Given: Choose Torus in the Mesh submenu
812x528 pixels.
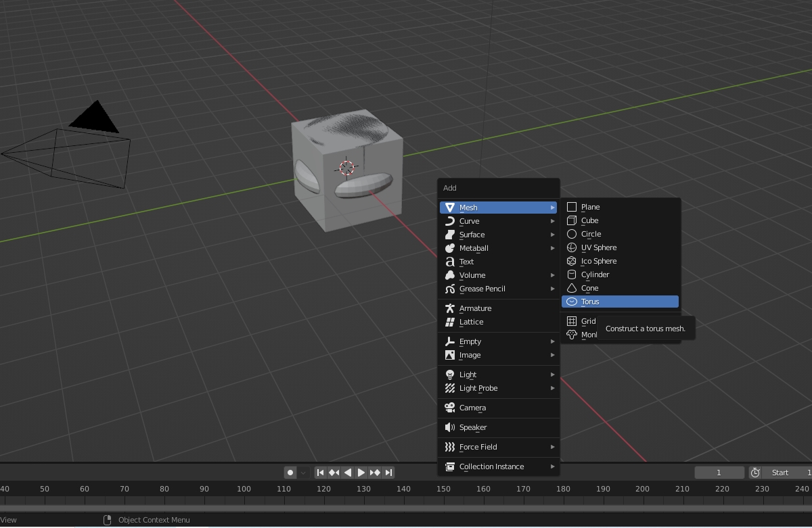Looking at the screenshot, I should [x=620, y=302].
